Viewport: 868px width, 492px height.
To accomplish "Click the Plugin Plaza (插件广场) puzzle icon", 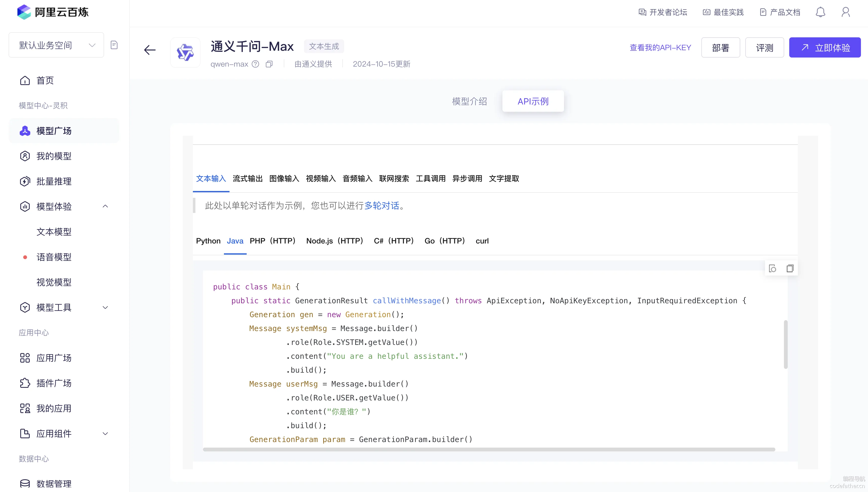I will tap(25, 383).
